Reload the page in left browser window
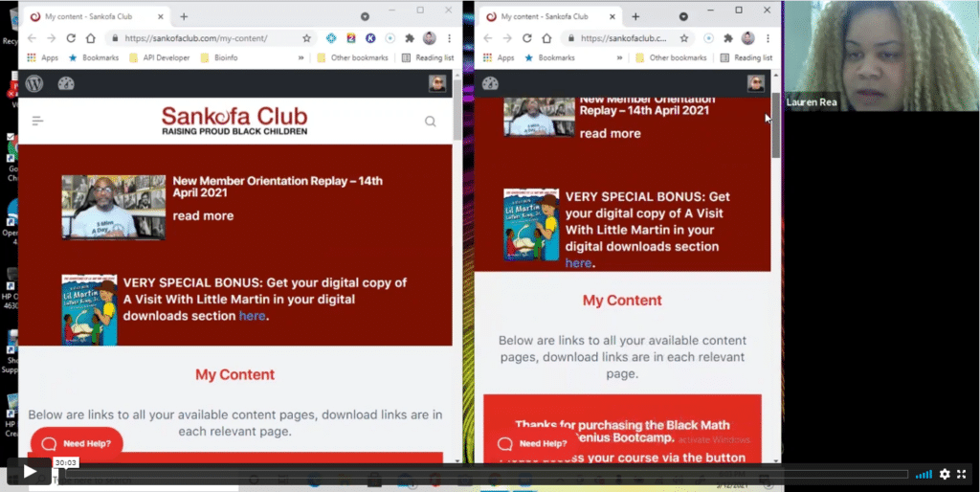The image size is (980, 492). (71, 38)
